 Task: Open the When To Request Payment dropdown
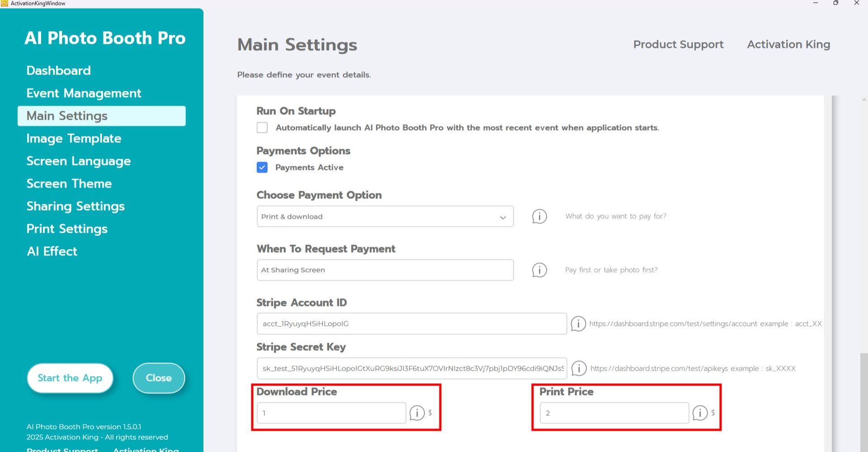385,270
